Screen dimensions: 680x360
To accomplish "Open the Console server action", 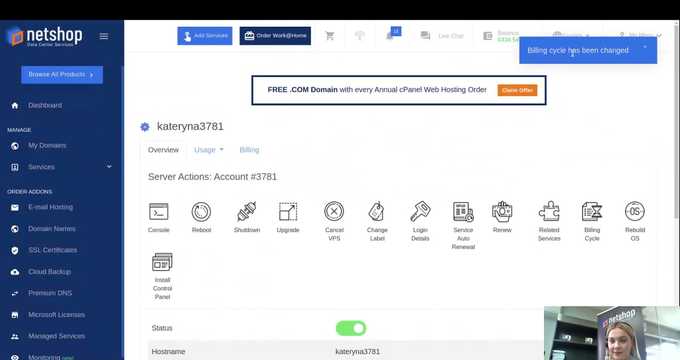I will 158,217.
